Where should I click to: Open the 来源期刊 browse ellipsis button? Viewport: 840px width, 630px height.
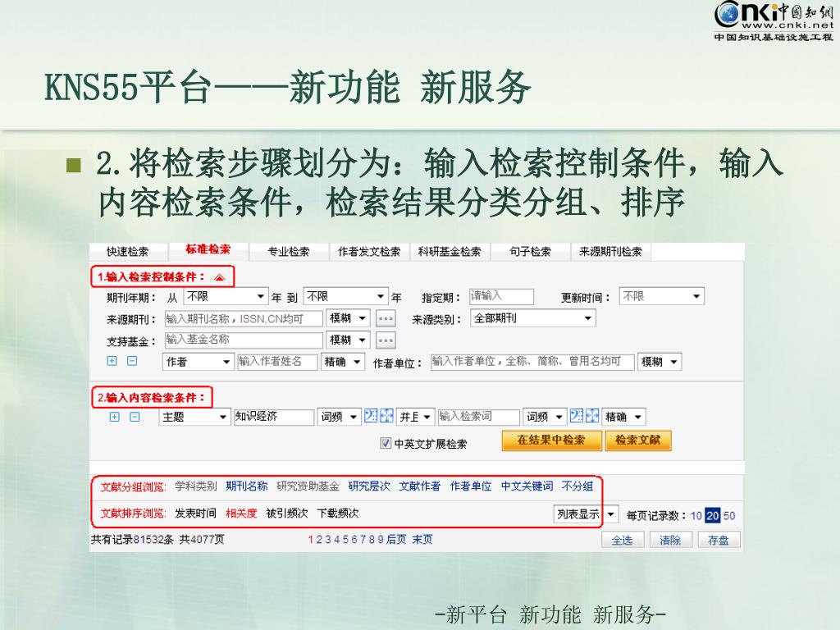click(x=386, y=319)
